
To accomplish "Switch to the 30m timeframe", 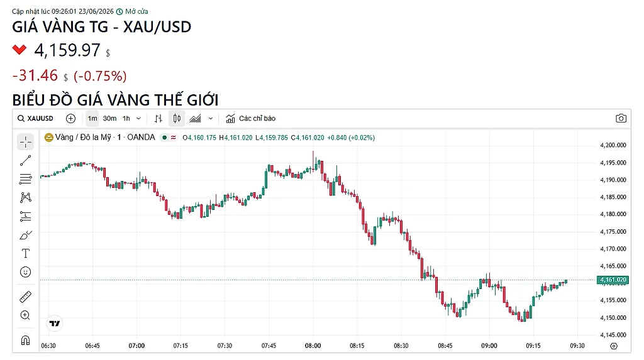I will [x=109, y=119].
